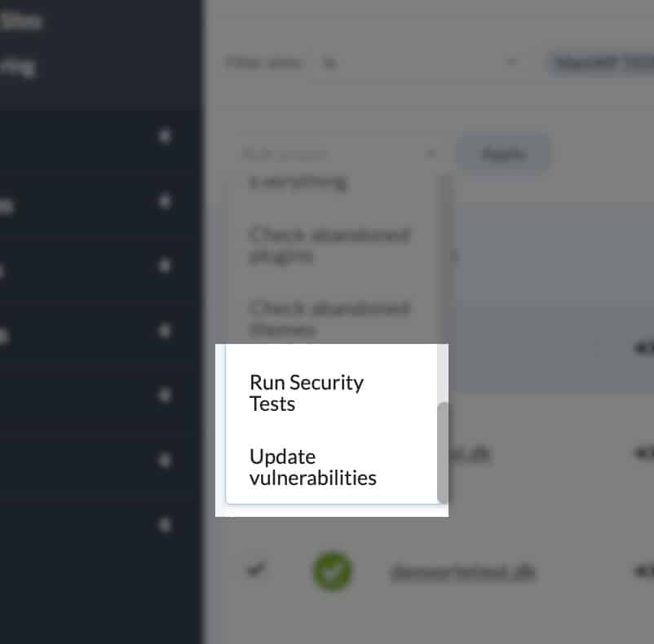Click the button right of Filter sites
The image size is (654, 644).
pyautogui.click(x=601, y=62)
